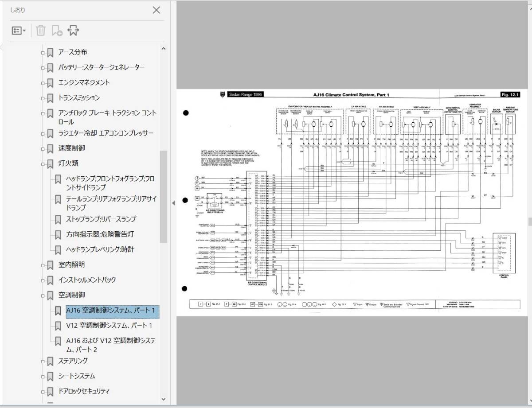This screenshot has width=532, height=408.
Task: Click the find current bookmark icon
Action: pyautogui.click(x=73, y=31)
